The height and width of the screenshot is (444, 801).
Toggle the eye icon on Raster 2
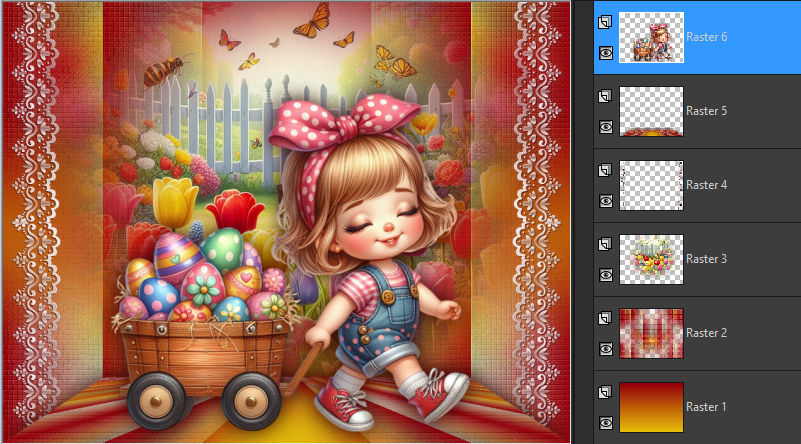605,349
